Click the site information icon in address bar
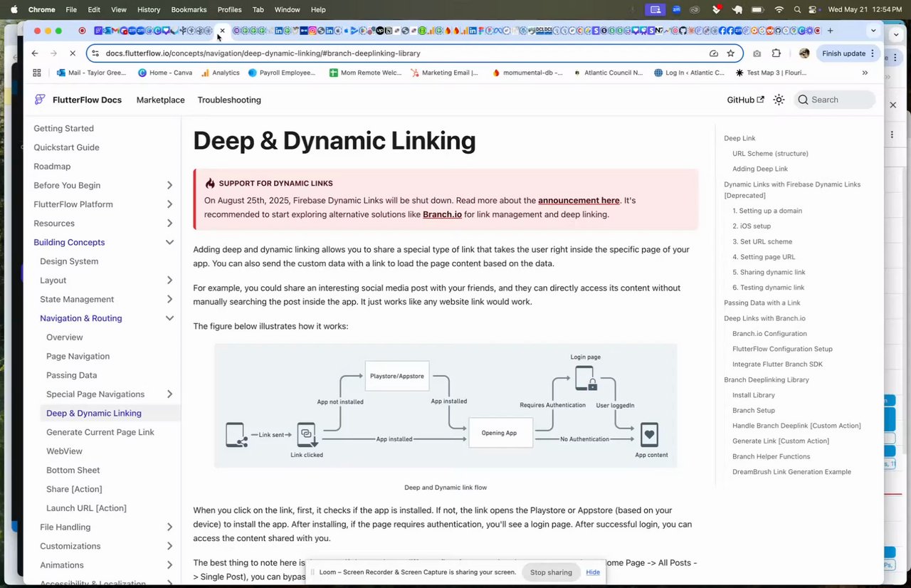Image resolution: width=911 pixels, height=588 pixels. 95,53
